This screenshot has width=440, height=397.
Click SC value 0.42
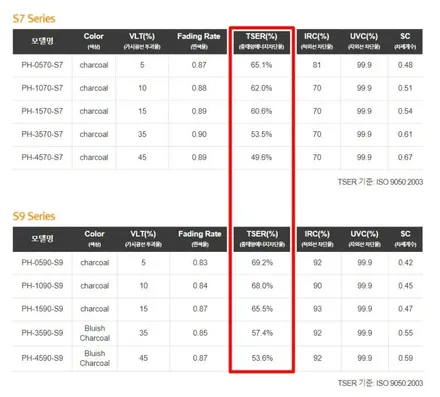click(x=405, y=263)
